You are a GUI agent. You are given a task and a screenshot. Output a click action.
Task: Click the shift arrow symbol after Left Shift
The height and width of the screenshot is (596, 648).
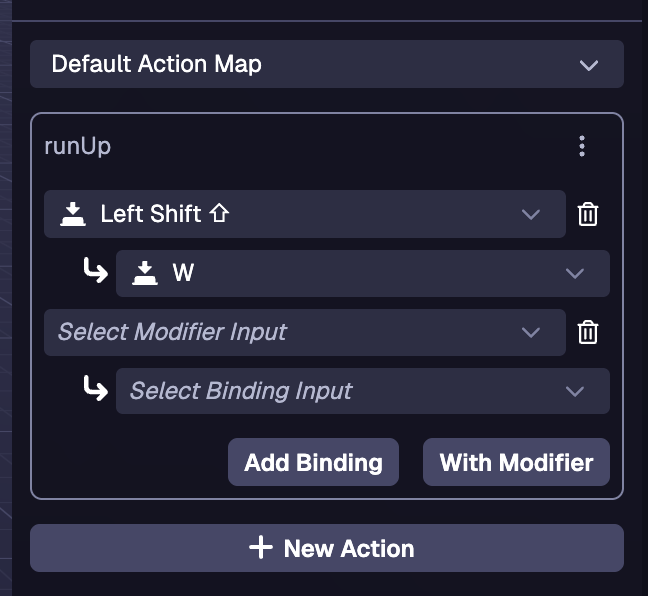tap(219, 214)
